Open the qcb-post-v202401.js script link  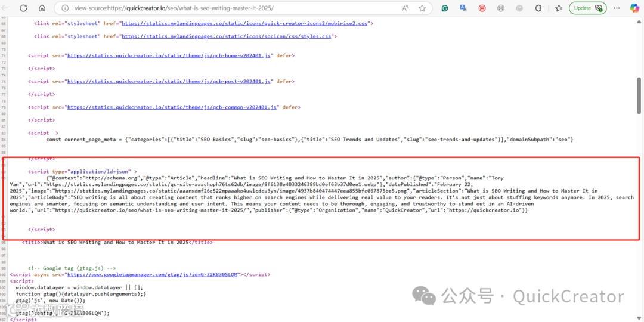169,81
